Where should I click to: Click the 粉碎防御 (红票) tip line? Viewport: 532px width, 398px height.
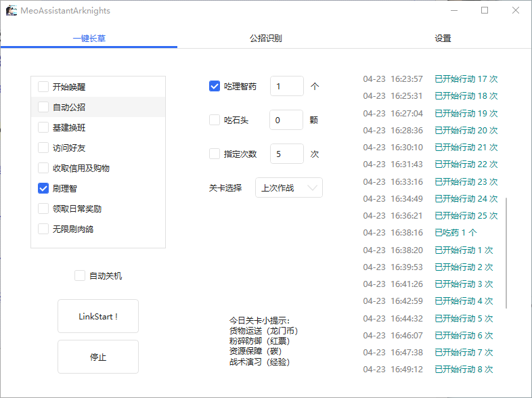(259, 341)
